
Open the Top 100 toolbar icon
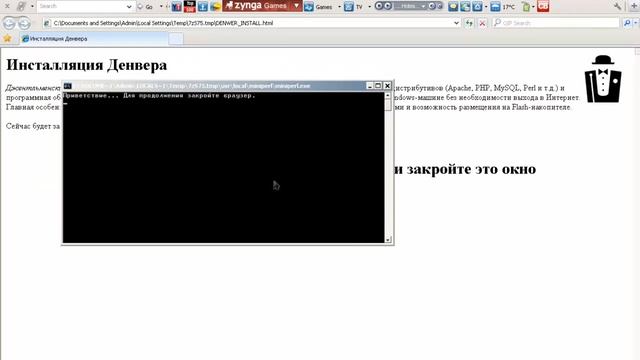pyautogui.click(x=190, y=7)
